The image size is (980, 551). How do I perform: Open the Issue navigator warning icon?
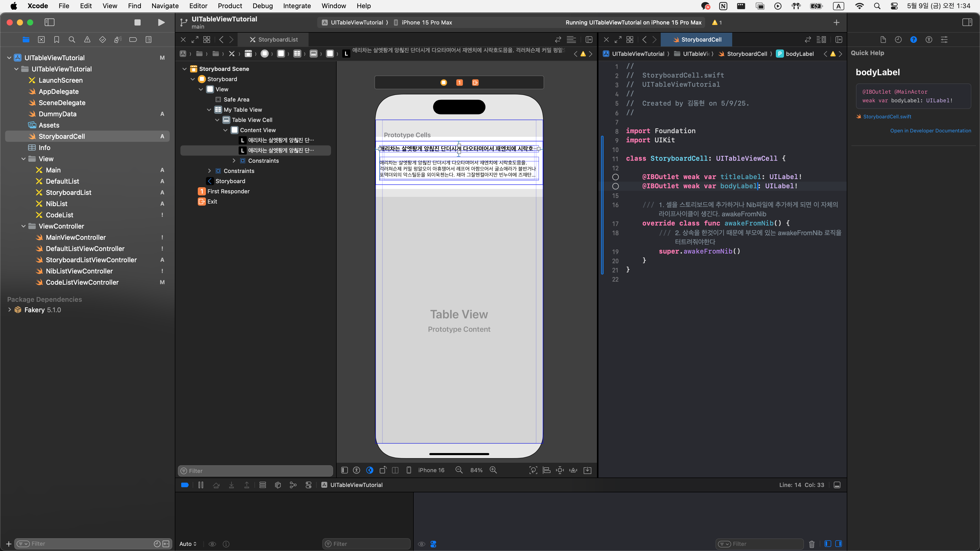pos(87,40)
